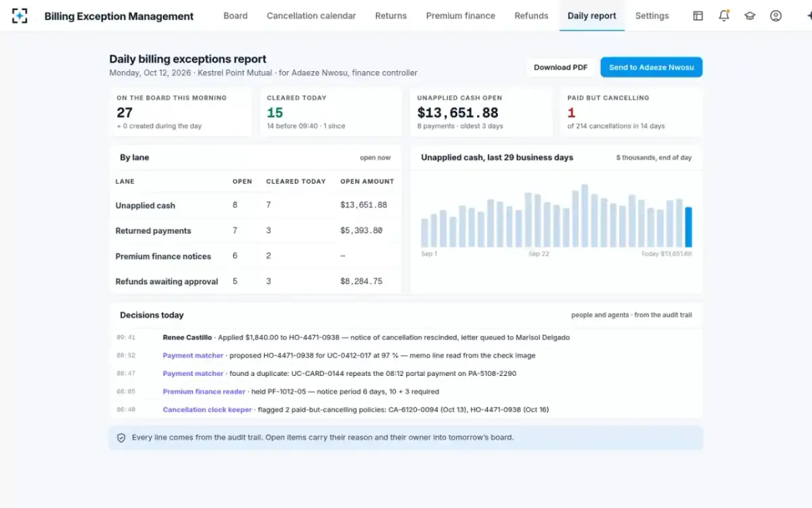Click the LANE column header
812x508 pixels.
click(125, 182)
